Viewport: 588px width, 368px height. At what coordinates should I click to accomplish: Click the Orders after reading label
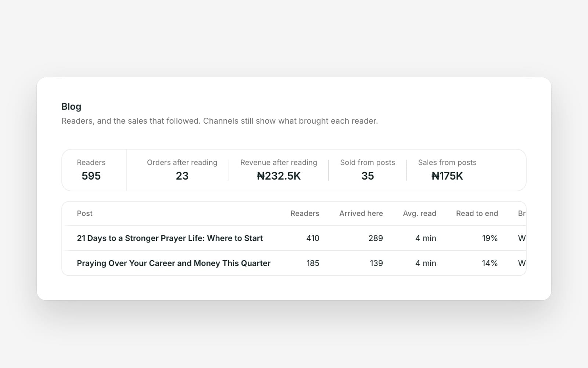[182, 162]
